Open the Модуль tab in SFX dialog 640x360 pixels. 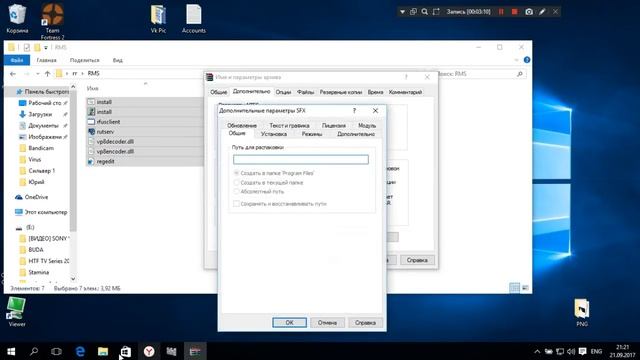pos(367,125)
